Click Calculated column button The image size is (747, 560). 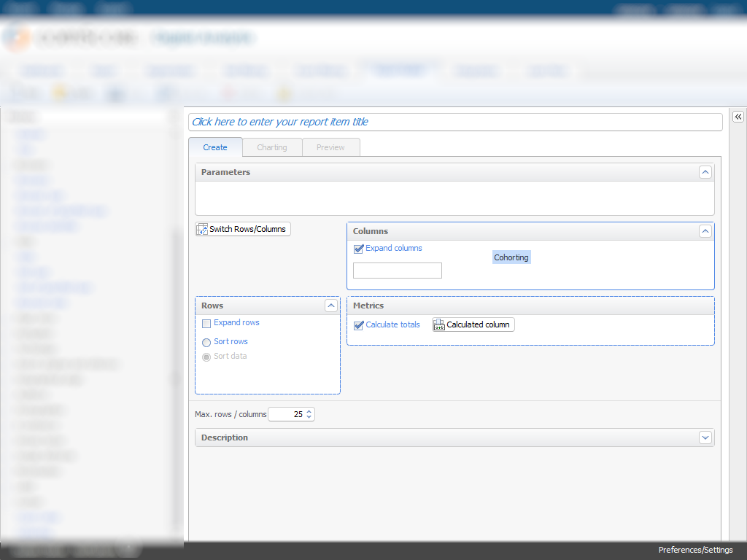[x=473, y=324]
